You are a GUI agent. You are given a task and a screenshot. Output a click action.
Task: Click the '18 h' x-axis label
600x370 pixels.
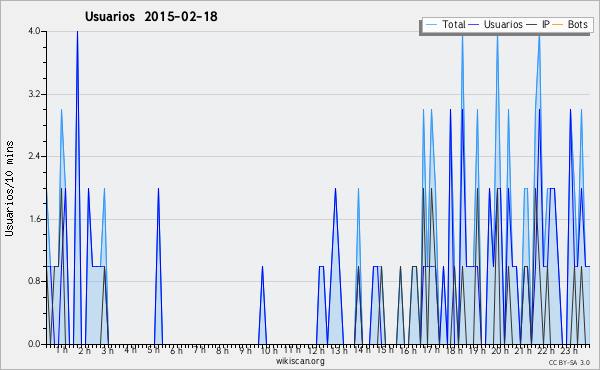pyautogui.click(x=454, y=350)
